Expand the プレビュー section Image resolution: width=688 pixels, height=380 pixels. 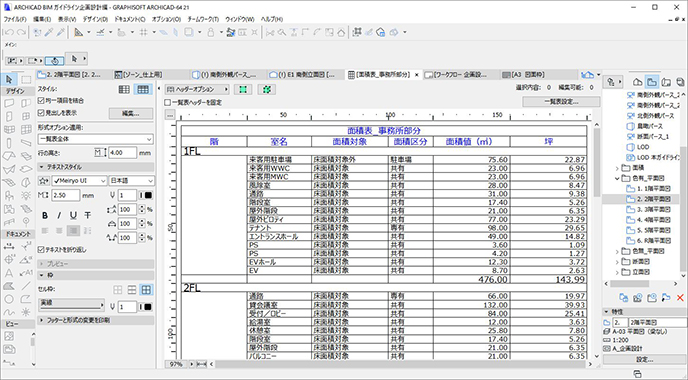click(96, 264)
